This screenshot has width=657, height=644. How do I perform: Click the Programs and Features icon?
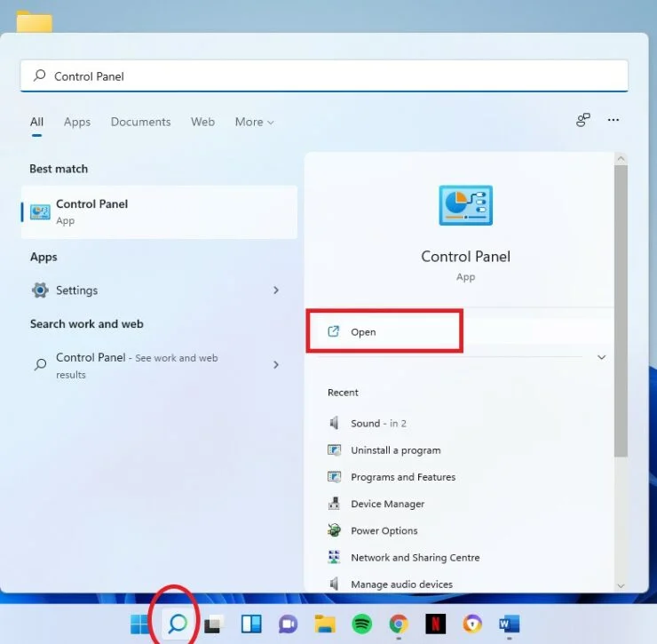coord(334,477)
